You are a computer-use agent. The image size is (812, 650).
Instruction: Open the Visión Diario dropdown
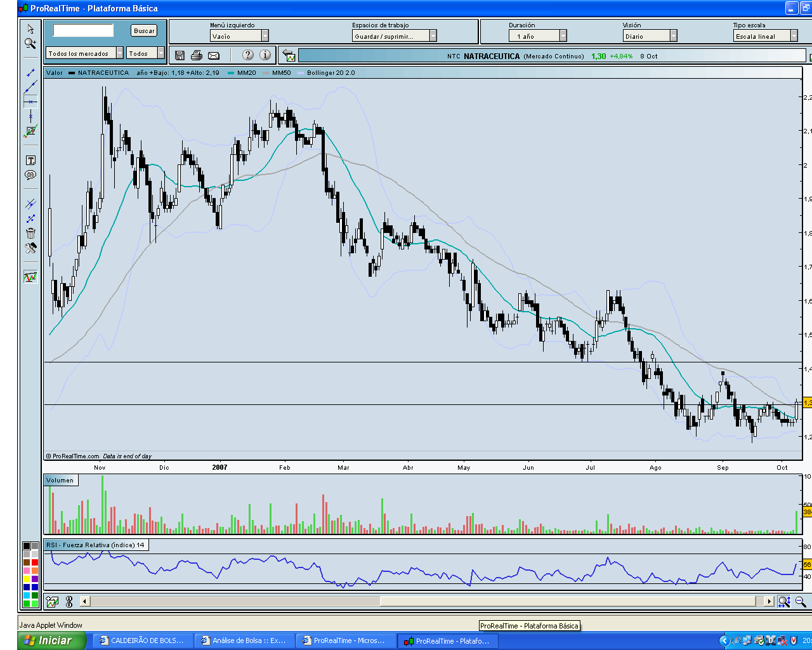pos(650,36)
